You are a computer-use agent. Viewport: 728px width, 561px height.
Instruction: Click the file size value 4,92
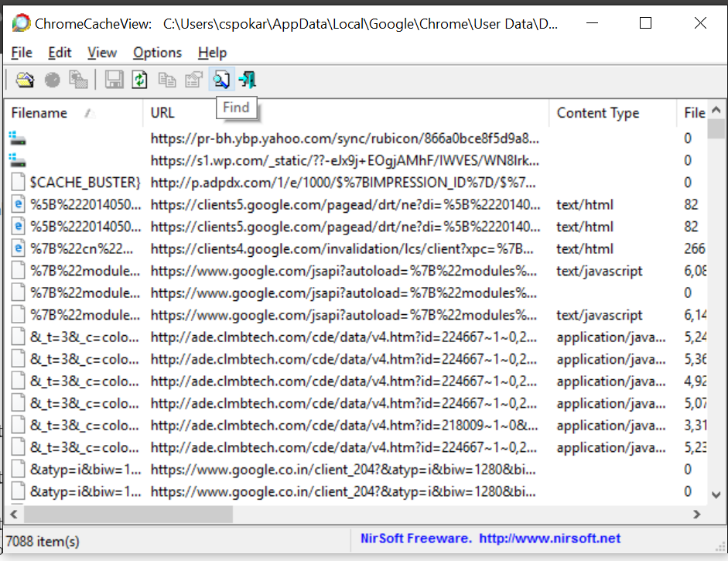pos(695,381)
